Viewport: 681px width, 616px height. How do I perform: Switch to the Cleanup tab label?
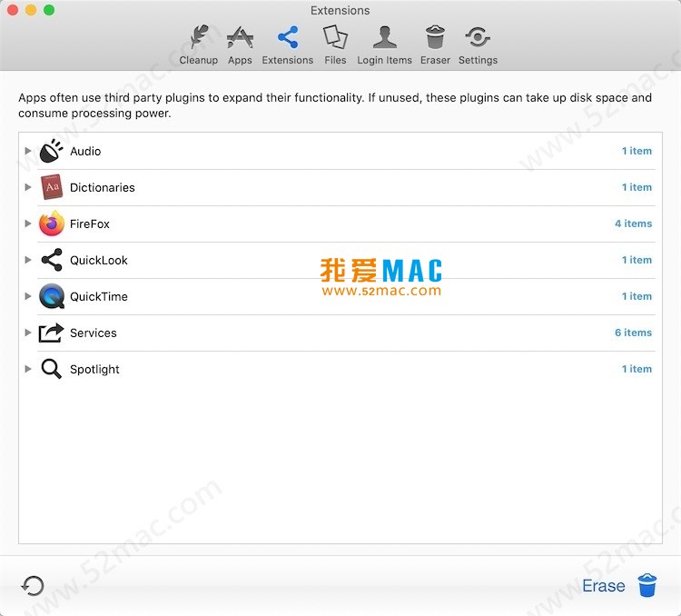pos(199,60)
